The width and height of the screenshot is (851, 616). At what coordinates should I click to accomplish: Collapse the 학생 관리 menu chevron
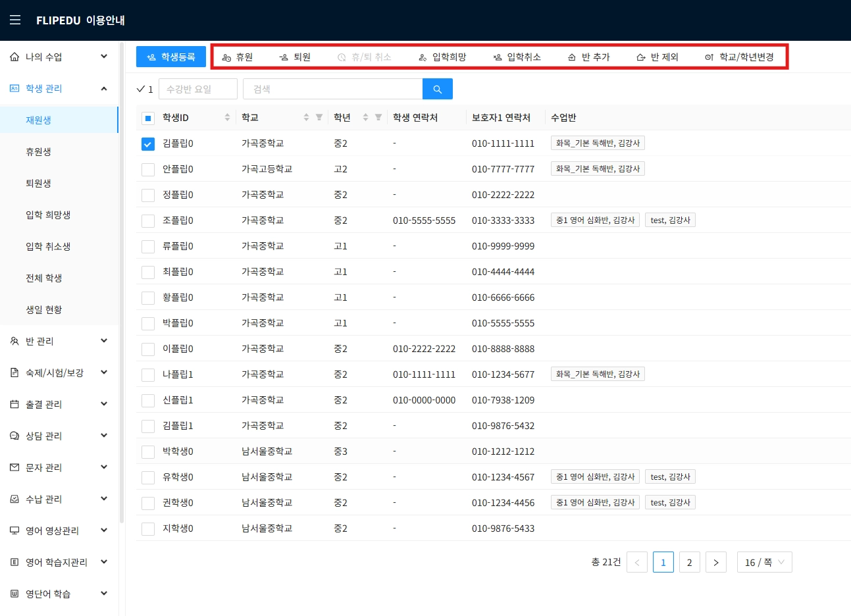click(104, 88)
